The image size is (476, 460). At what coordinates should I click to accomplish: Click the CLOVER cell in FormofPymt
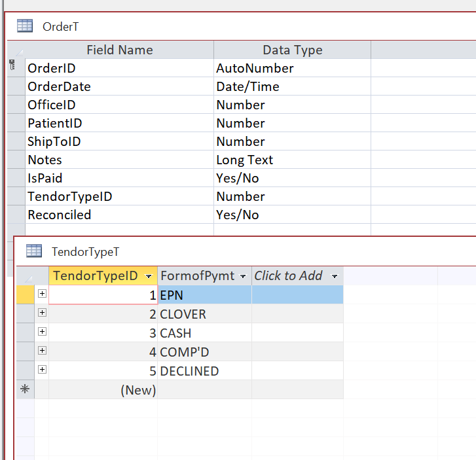(204, 313)
